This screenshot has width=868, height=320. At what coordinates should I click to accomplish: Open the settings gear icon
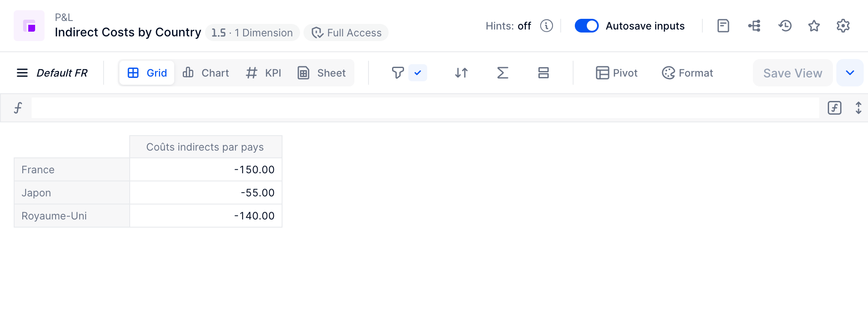[843, 26]
